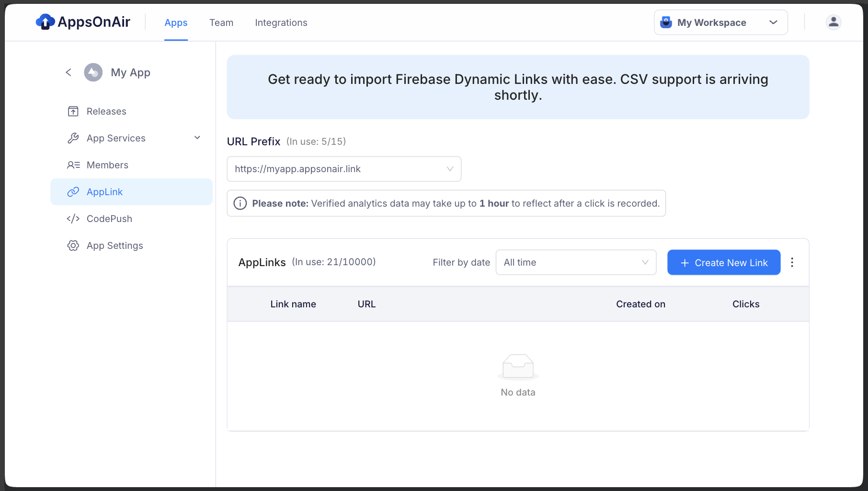Screen dimensions: 868x491
Task: Click Create New Link button
Action: tap(724, 262)
